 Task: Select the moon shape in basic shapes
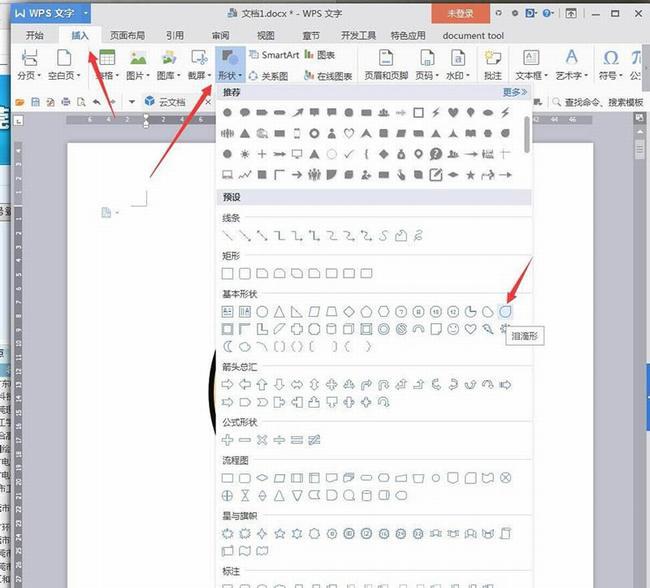click(227, 346)
